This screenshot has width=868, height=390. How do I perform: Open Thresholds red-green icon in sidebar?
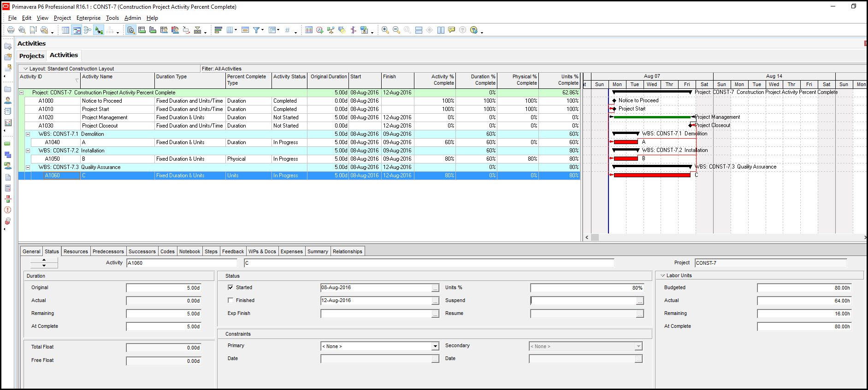[x=8, y=199]
